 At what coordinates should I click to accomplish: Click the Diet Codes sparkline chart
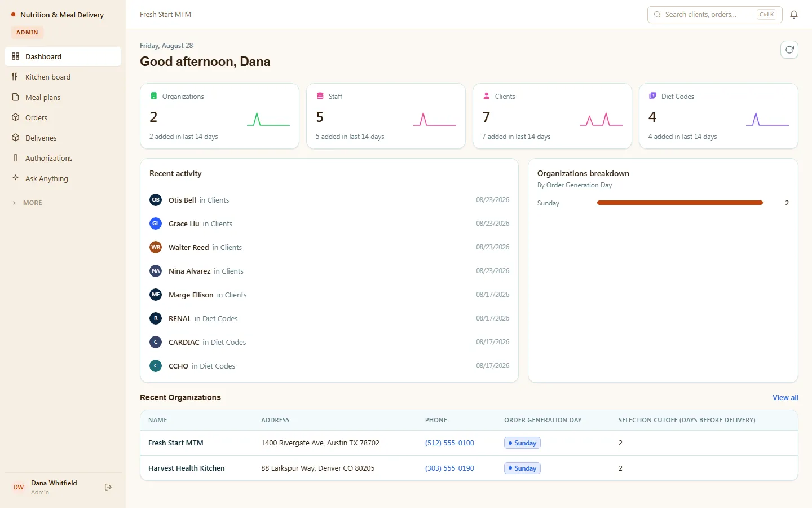point(767,119)
